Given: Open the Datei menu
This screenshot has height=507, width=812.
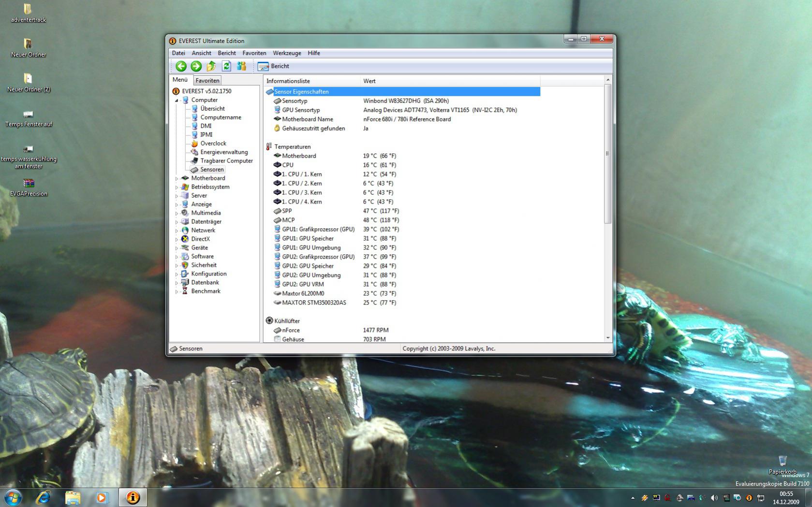Looking at the screenshot, I should click(178, 53).
